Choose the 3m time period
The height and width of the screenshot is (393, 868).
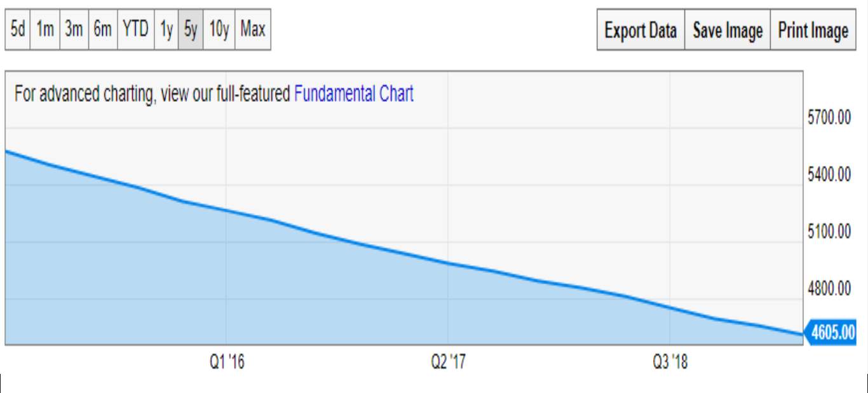(74, 29)
